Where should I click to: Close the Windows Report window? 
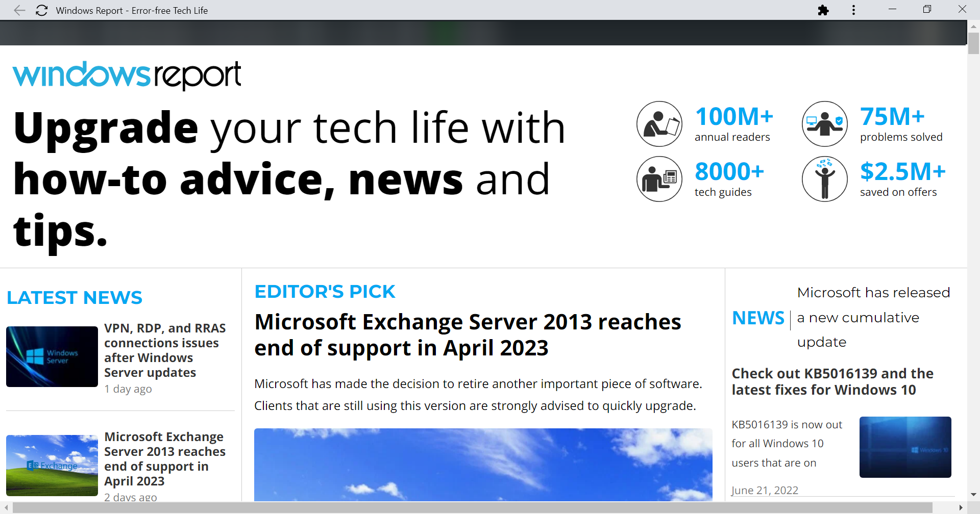(x=962, y=10)
